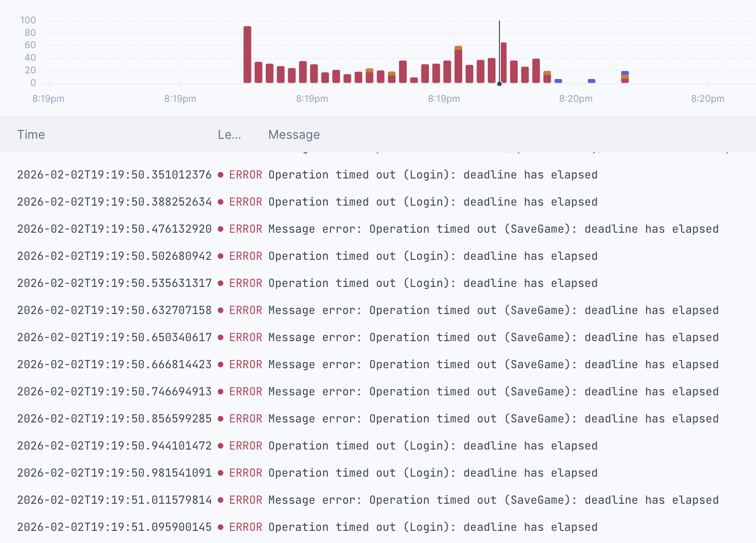Viewport: 756px width, 543px height.
Task: Click the stacked multicolor bar at far right
Action: [625, 77]
